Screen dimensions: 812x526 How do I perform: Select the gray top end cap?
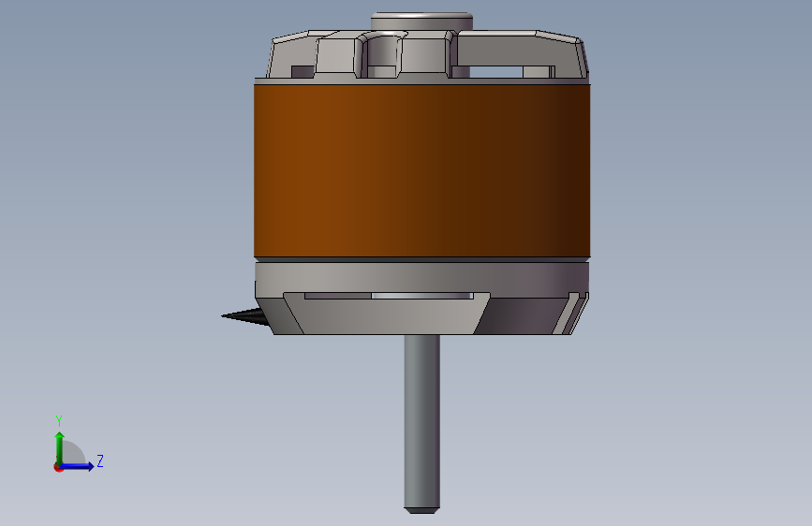click(x=421, y=48)
